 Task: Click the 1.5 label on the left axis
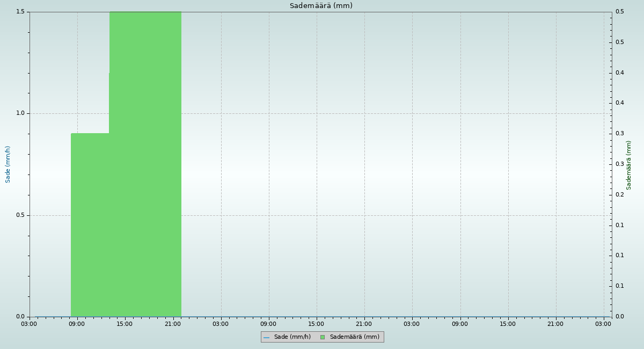pyautogui.click(x=21, y=12)
